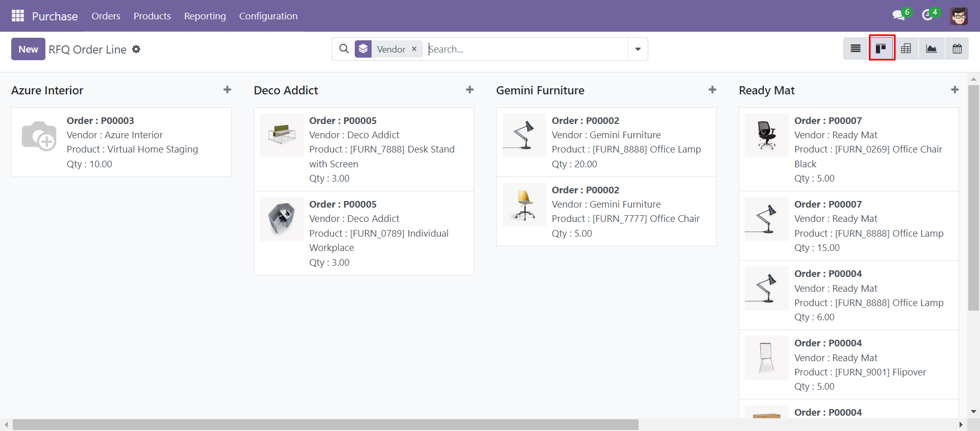Open the Configuration menu
Viewport: 980px width, 431px height.
[x=268, y=16]
